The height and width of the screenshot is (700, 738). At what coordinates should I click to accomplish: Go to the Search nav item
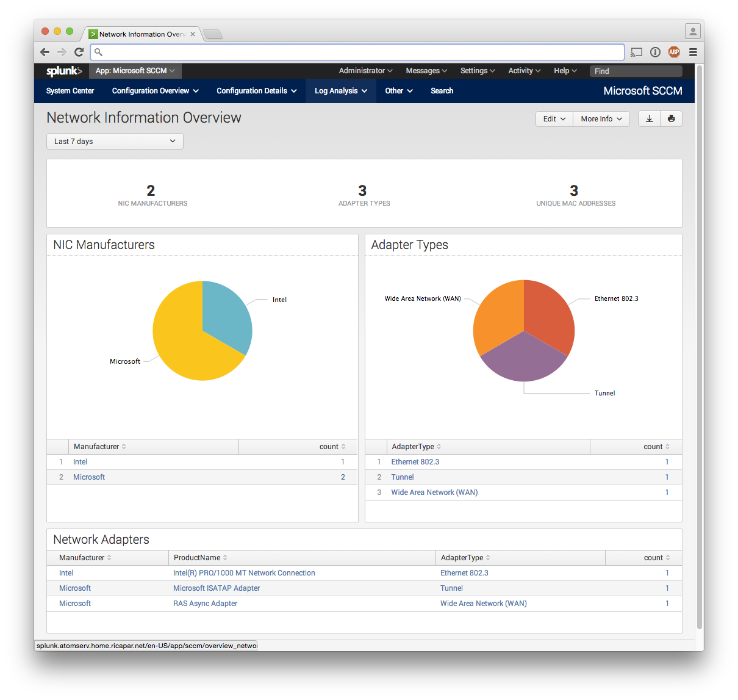[x=442, y=91]
